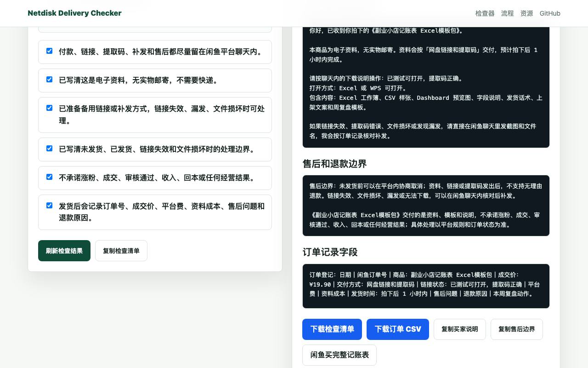Uncheck the 已写清这是电子资料 checkbox
This screenshot has height=368, width=588.
click(49, 80)
